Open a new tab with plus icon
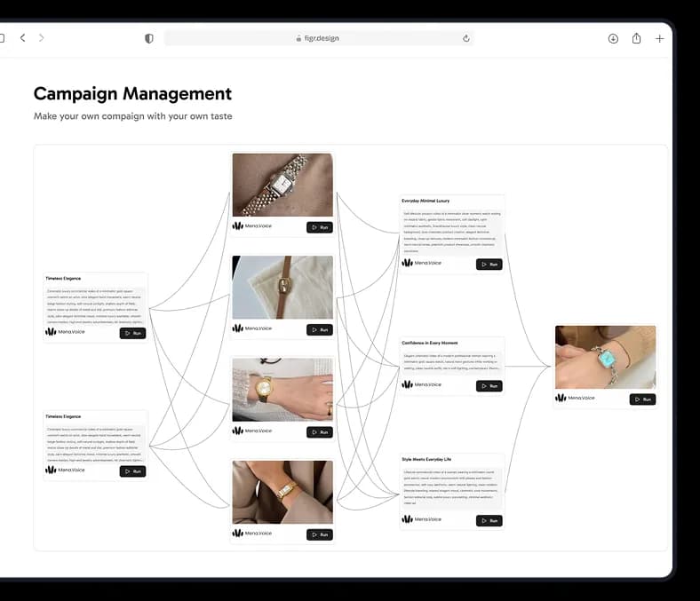This screenshot has width=700, height=601. pos(659,39)
